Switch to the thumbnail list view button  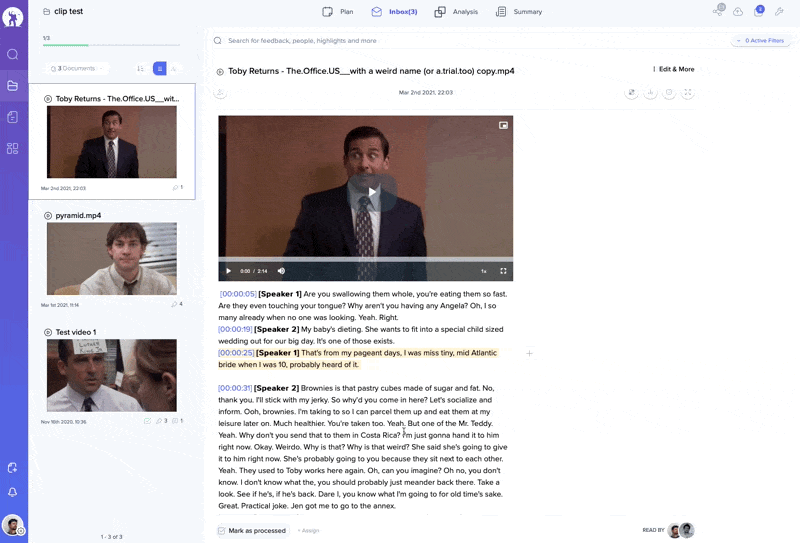pyautogui.click(x=160, y=68)
